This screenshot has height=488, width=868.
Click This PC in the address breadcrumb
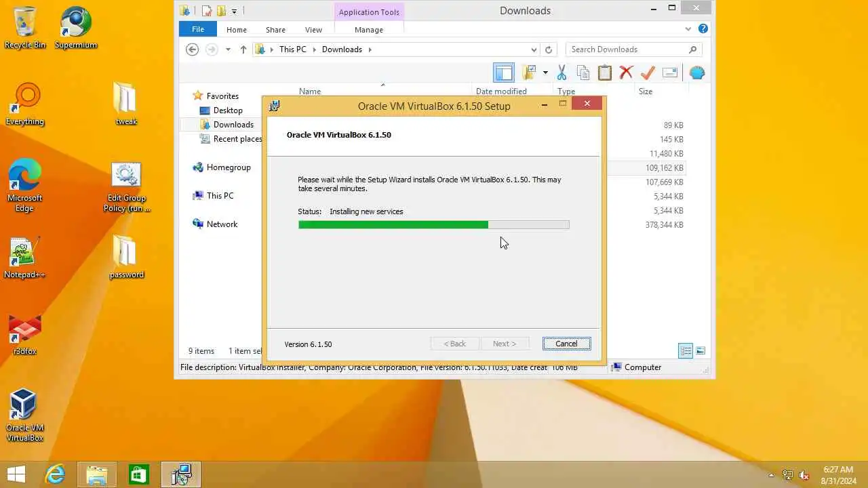293,49
